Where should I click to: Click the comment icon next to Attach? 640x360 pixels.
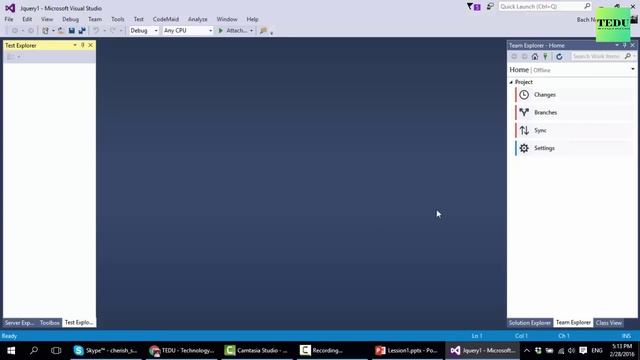[x=263, y=31]
